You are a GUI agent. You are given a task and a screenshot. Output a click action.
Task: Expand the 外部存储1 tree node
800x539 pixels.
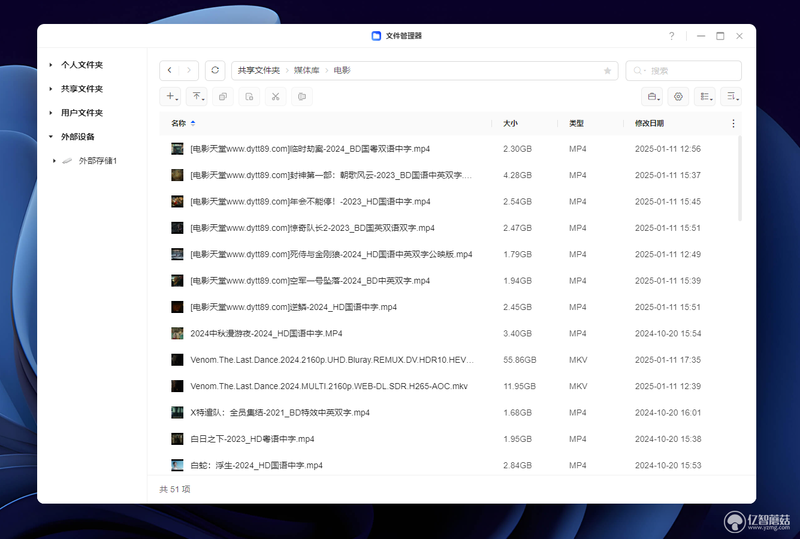click(54, 161)
